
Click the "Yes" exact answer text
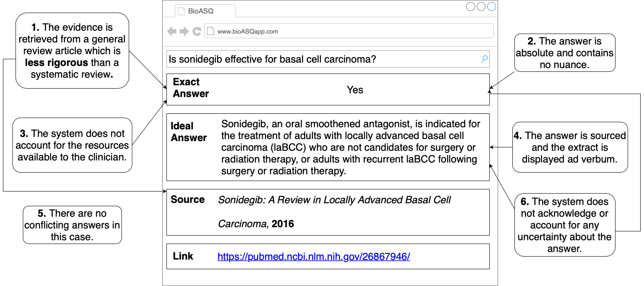(355, 89)
